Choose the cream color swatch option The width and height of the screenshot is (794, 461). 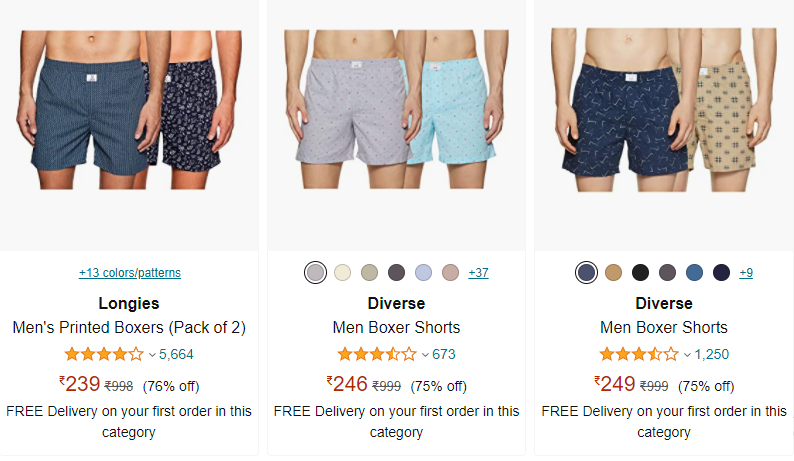click(342, 273)
